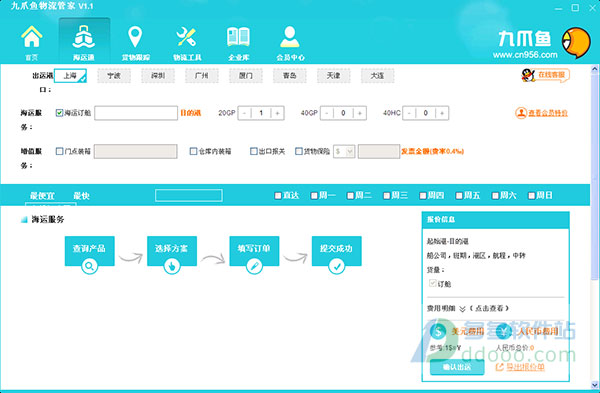
Task: Click the 提交成功 checkmark step icon
Action: coord(337,266)
